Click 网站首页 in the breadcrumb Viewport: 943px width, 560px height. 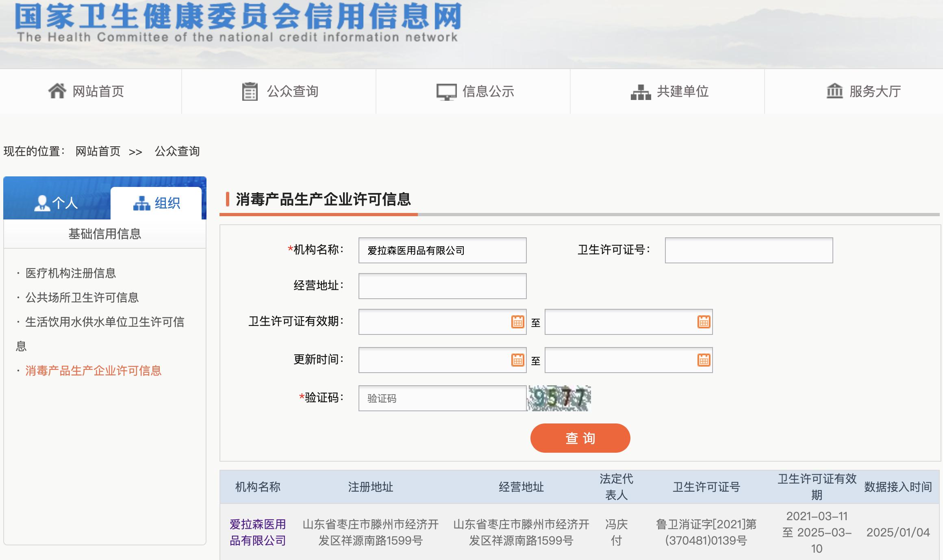[98, 152]
